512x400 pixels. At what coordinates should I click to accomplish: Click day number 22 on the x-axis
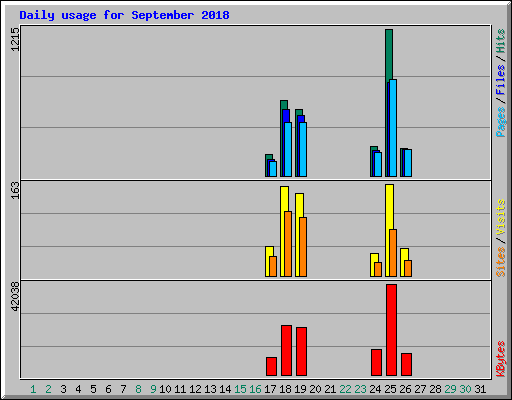click(345, 389)
